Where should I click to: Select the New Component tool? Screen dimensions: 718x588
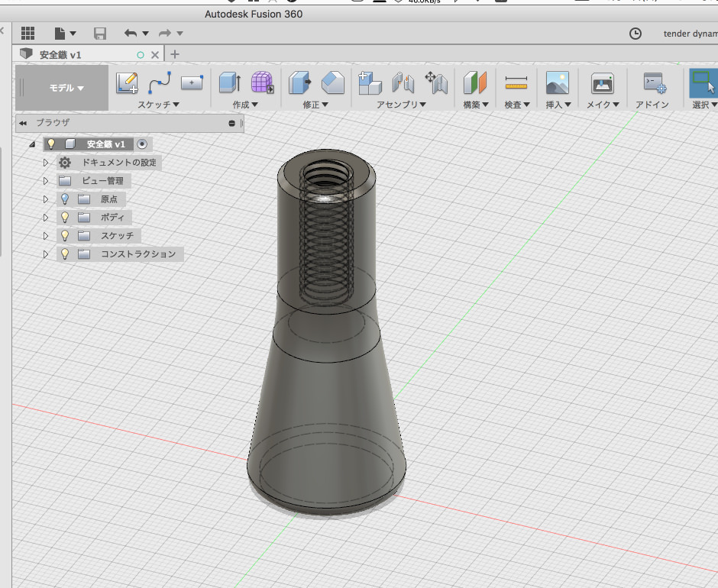click(370, 83)
